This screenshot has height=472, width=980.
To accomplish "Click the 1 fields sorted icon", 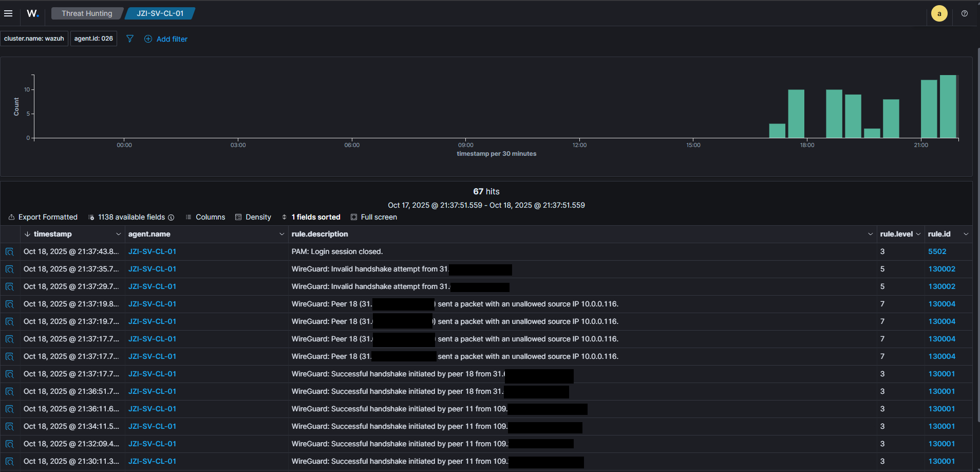I will click(285, 217).
